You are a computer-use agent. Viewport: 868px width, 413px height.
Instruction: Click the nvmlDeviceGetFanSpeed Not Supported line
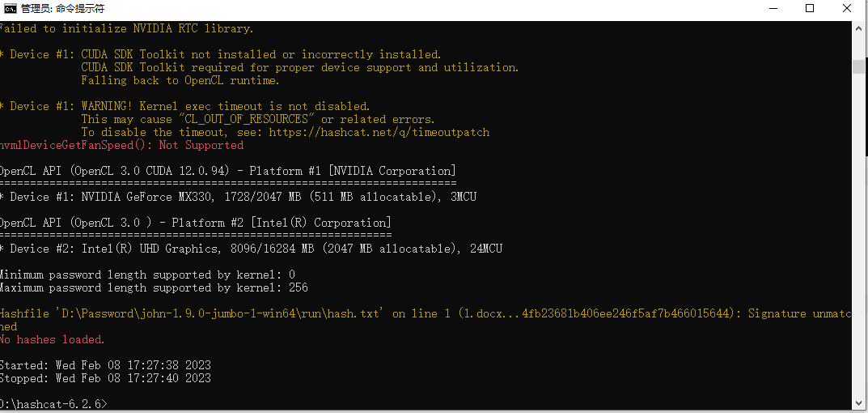coord(122,145)
